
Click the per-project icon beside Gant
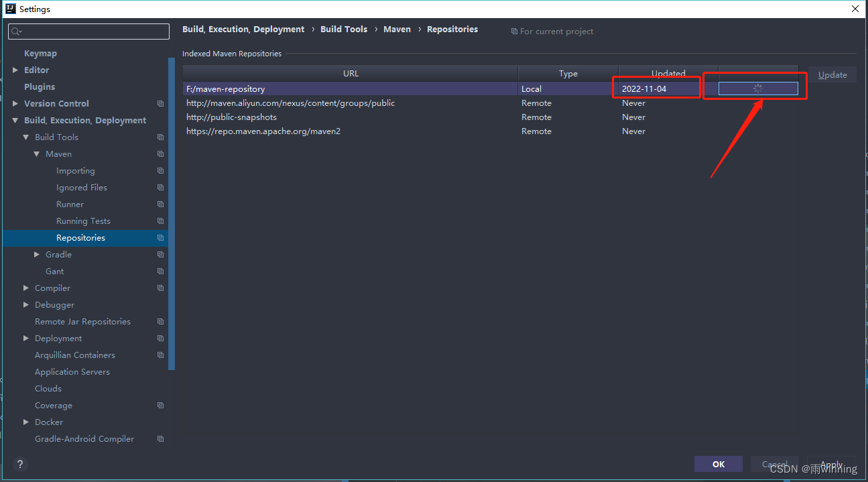(x=160, y=272)
